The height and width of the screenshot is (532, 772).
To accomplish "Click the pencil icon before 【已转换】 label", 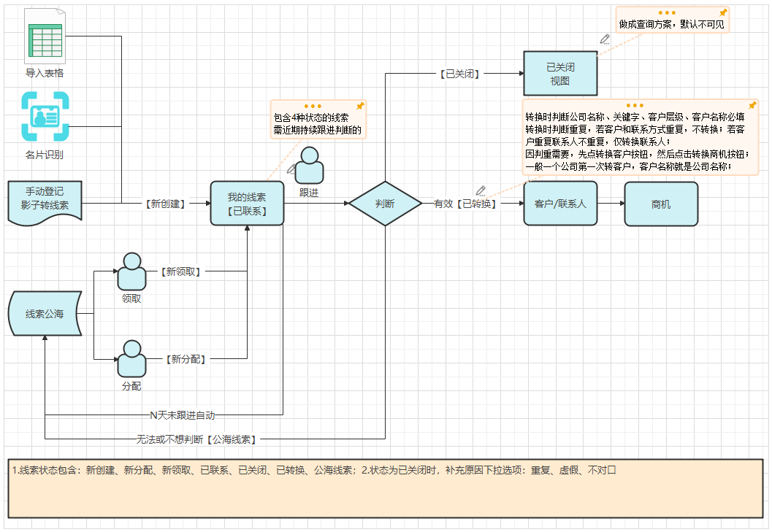I will coord(481,190).
